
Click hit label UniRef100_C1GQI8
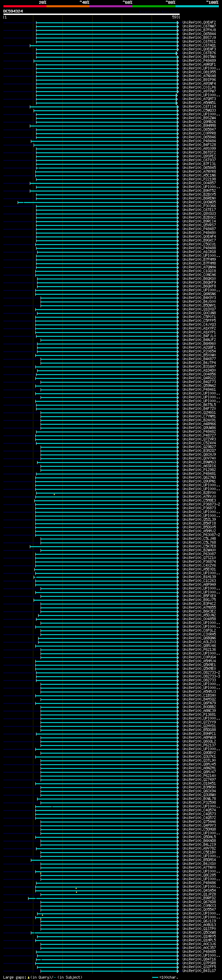tap(199, 271)
